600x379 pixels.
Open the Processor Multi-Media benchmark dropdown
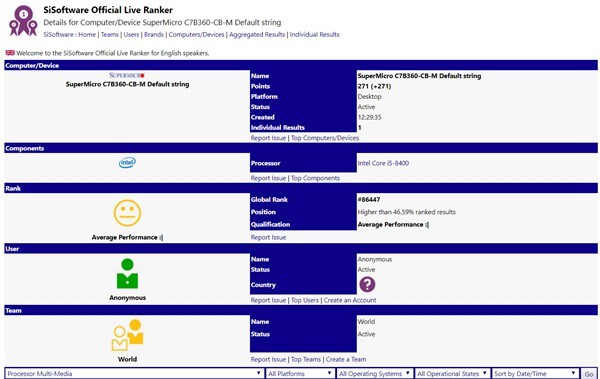coord(134,373)
